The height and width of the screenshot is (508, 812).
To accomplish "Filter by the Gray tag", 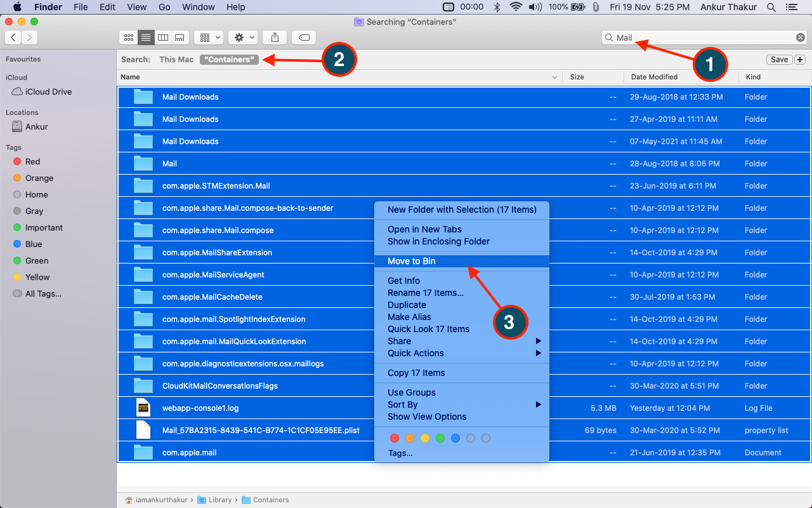I will tap(29, 211).
